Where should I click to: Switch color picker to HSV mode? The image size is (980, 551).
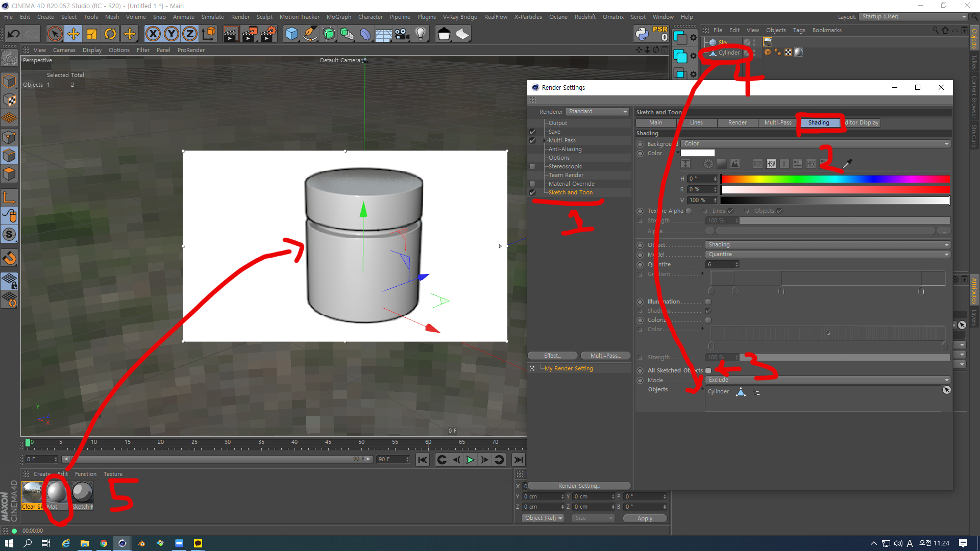pyautogui.click(x=771, y=164)
